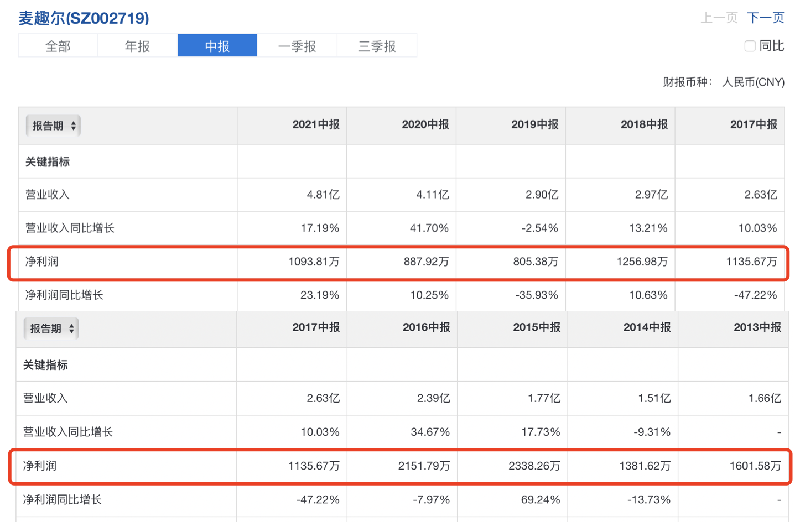Enable the 同比 checkbox
The height and width of the screenshot is (532, 800).
pos(750,46)
